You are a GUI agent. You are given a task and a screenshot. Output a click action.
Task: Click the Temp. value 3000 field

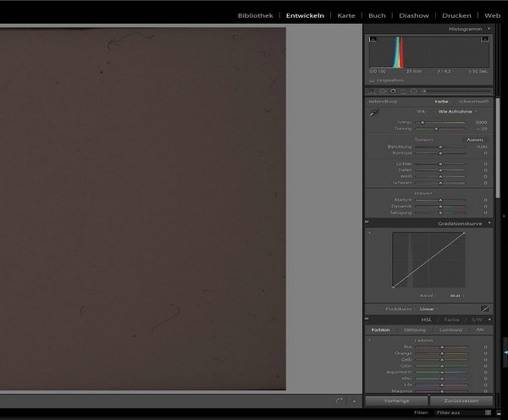pyautogui.click(x=481, y=123)
